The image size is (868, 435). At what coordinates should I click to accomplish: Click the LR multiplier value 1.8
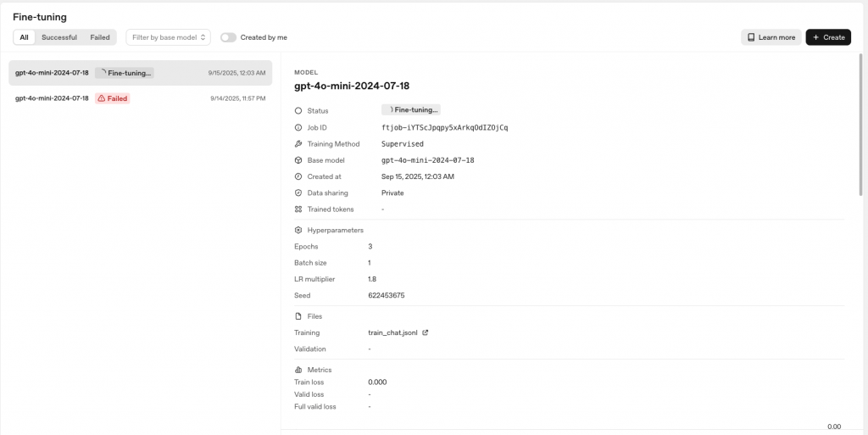[x=372, y=280]
